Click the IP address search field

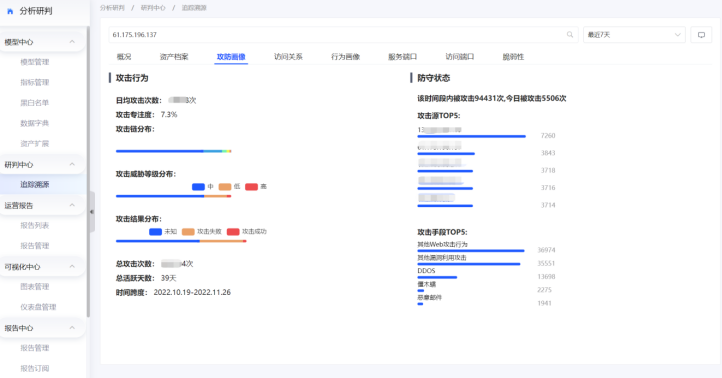coord(338,35)
